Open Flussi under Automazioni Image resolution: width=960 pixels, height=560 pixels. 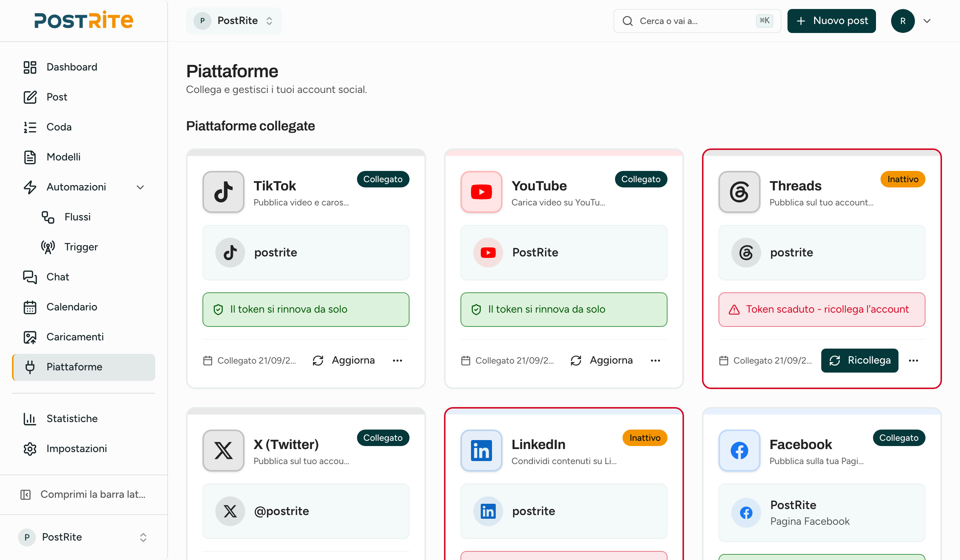93,217
